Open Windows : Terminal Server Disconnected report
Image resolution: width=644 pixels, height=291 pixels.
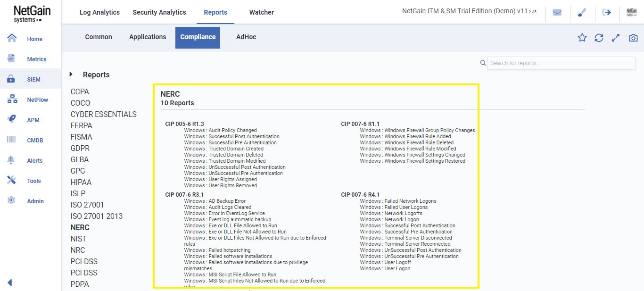point(406,238)
